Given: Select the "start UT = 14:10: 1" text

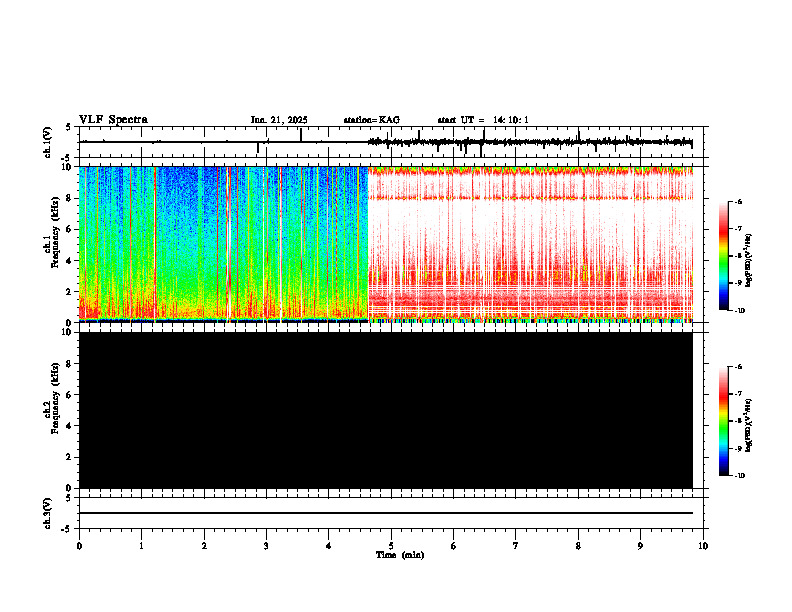Looking at the screenshot, I should [483, 120].
